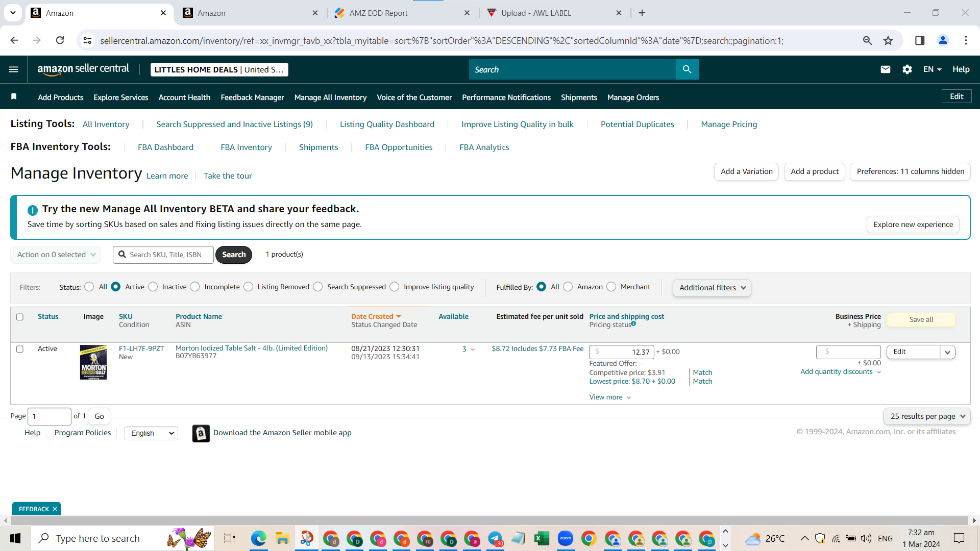Click Add a Variation button
This screenshot has height=551, width=980.
point(747,171)
